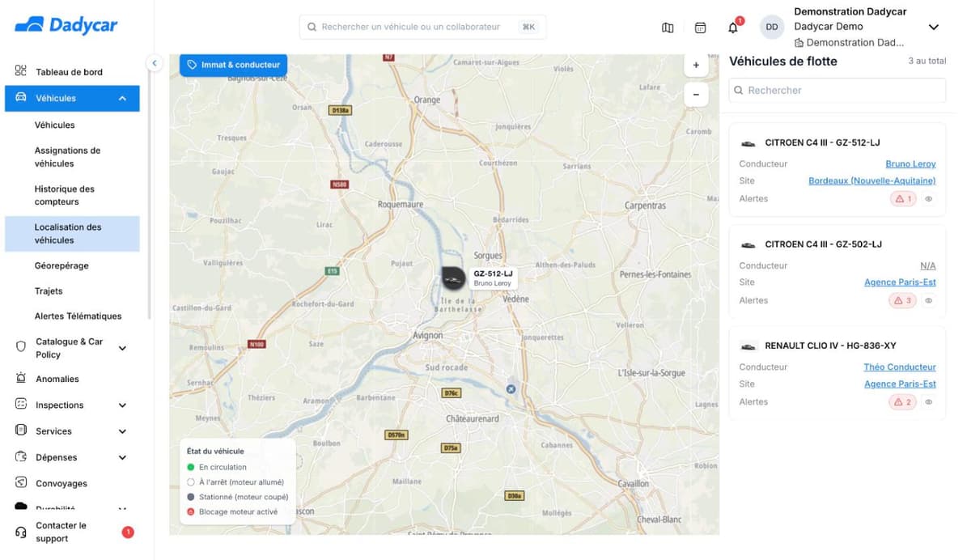971x560 pixels.
Task: Click the N/A conductor link
Action: click(928, 265)
